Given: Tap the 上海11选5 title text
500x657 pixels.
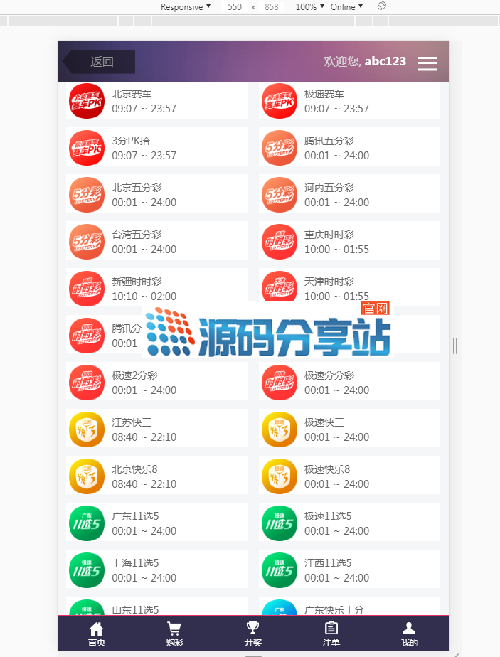Looking at the screenshot, I should click(x=135, y=564).
